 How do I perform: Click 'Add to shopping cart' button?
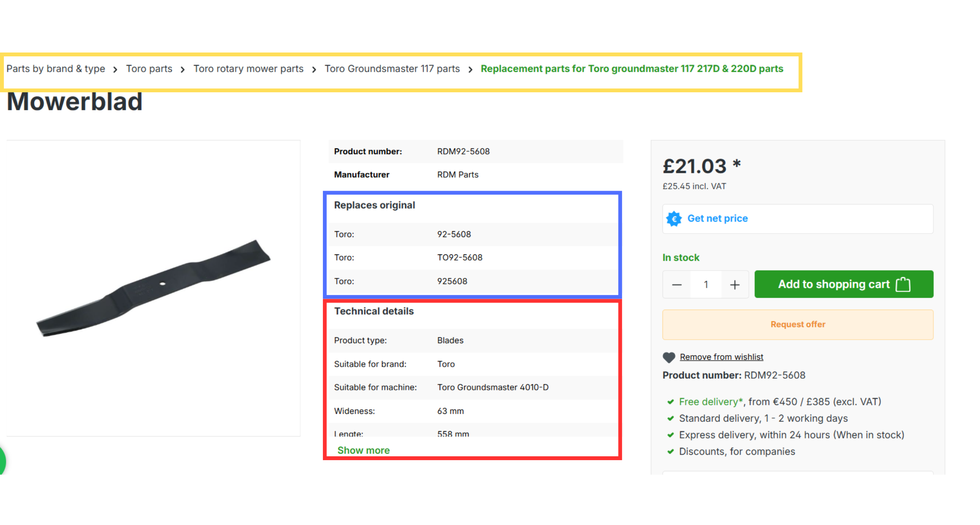(x=844, y=284)
